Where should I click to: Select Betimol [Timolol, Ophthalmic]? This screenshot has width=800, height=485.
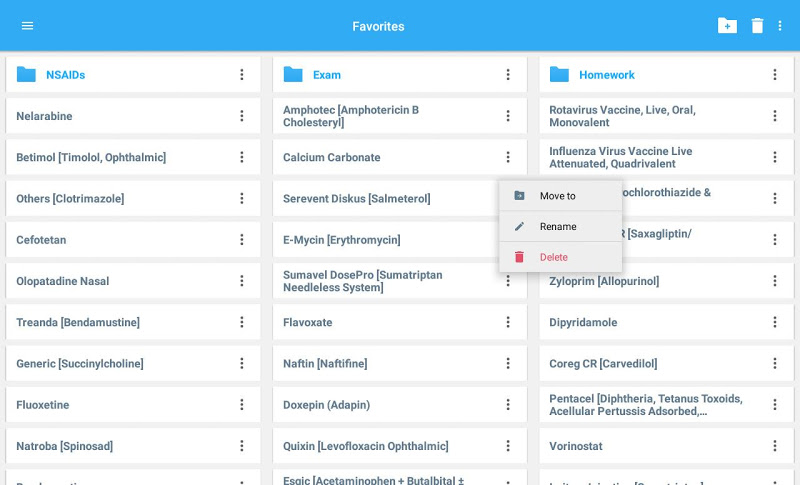click(x=133, y=158)
